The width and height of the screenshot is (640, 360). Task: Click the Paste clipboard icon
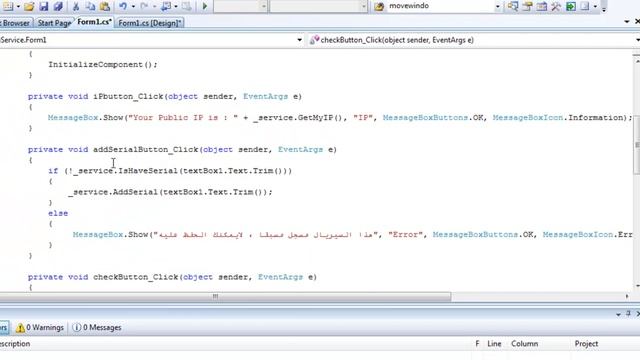[x=105, y=6]
